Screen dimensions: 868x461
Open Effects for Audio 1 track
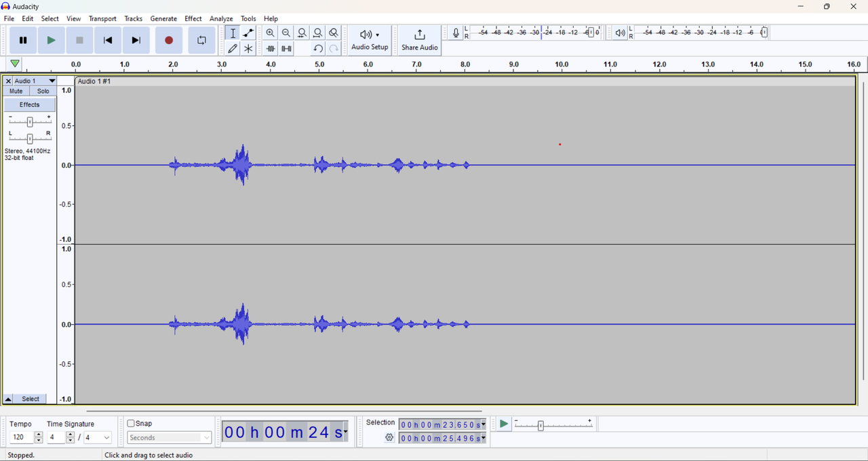(30, 105)
